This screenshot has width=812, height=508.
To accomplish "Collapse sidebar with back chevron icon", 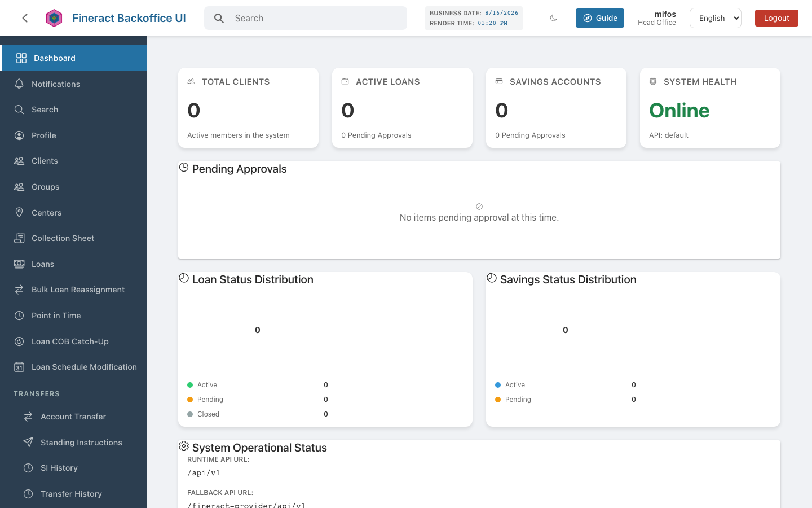I will 25,18.
